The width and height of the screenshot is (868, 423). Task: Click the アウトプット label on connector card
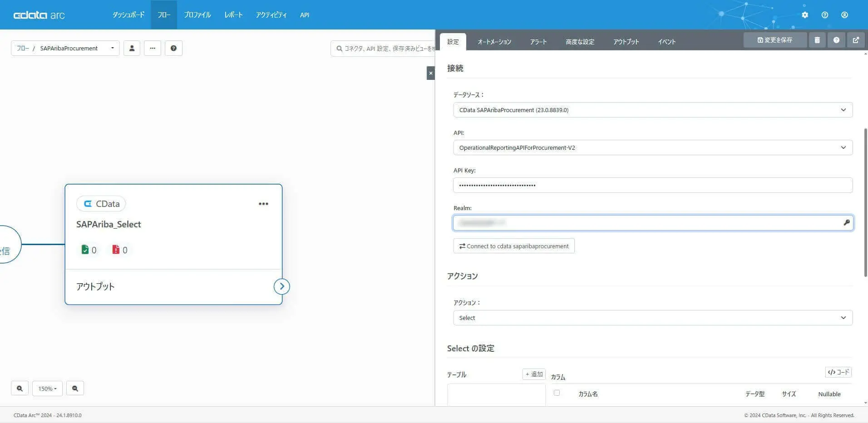[95, 286]
